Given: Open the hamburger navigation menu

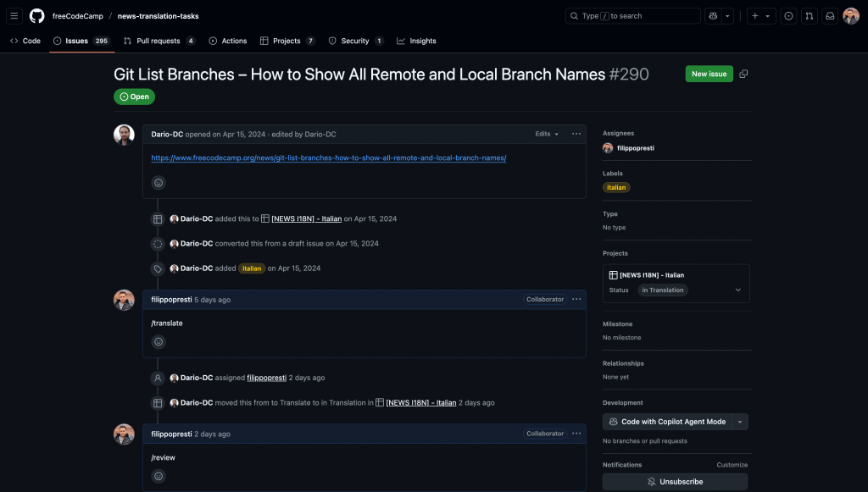Looking at the screenshot, I should point(14,16).
